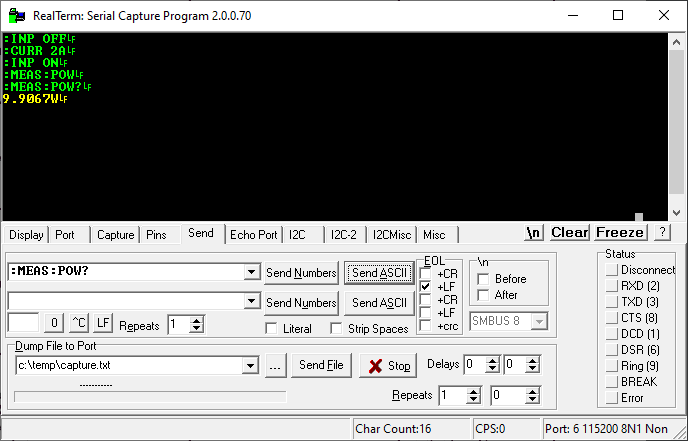Click the 9.9067W response line in terminal

[35, 99]
